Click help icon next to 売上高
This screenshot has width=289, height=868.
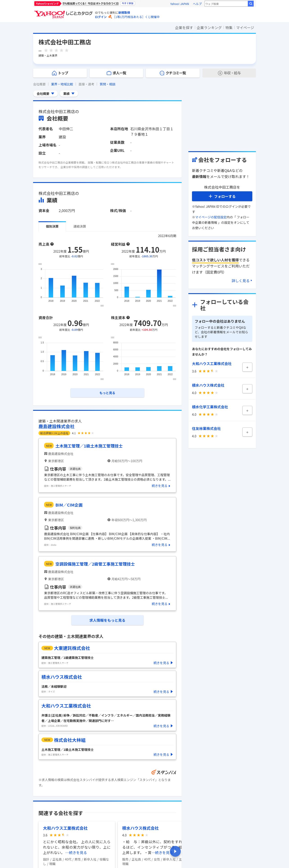(x=52, y=244)
